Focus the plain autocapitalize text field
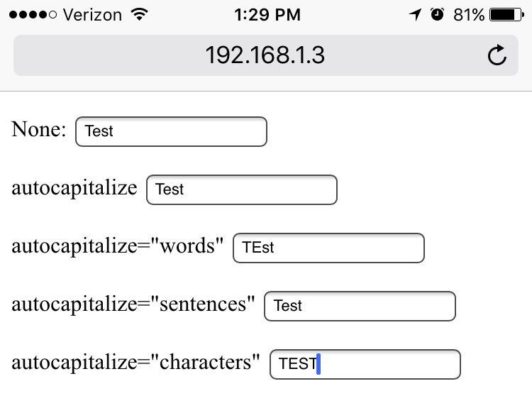 coord(241,190)
